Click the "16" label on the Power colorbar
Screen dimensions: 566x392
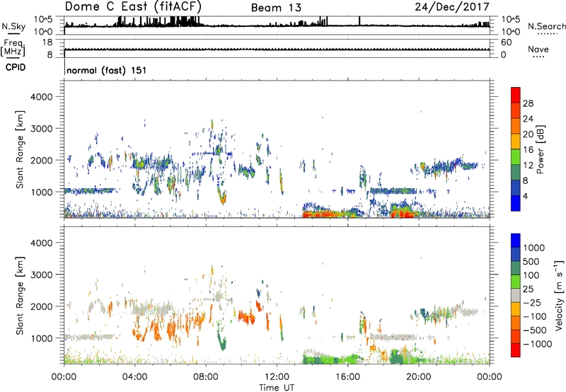[x=528, y=150]
